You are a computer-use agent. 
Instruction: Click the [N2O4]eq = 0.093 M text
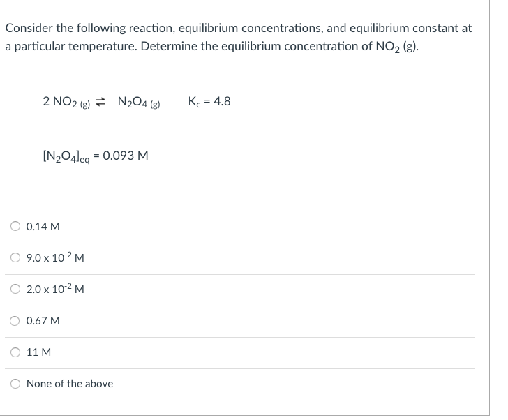tap(95, 156)
